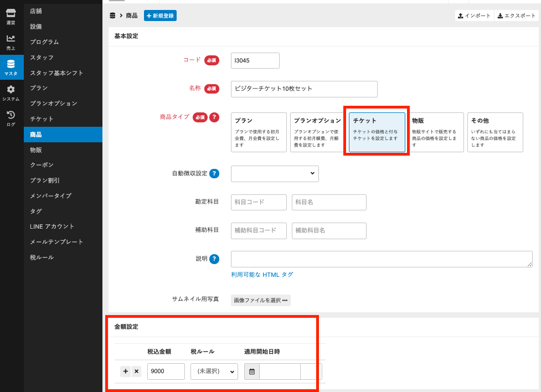Open the システム gear icon section
541x392 pixels.
[x=11, y=92]
